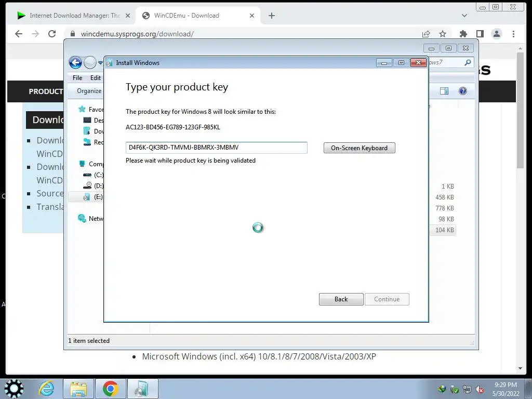532x399 pixels.
Task: Minimize the Install Windows dialog
Action: 384,63
